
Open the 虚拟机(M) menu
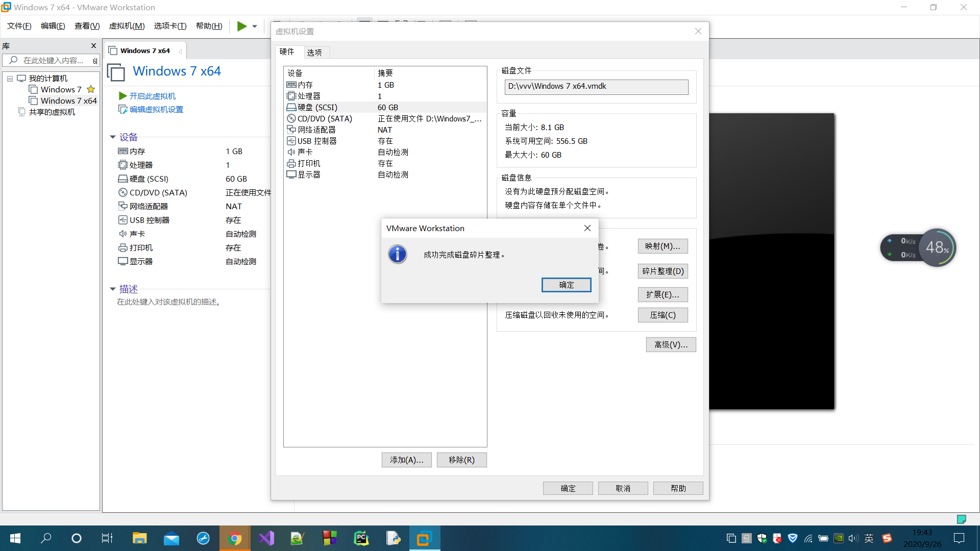[127, 26]
